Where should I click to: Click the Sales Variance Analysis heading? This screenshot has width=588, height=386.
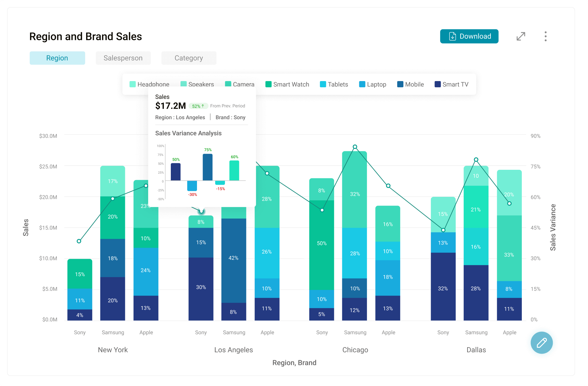click(188, 133)
